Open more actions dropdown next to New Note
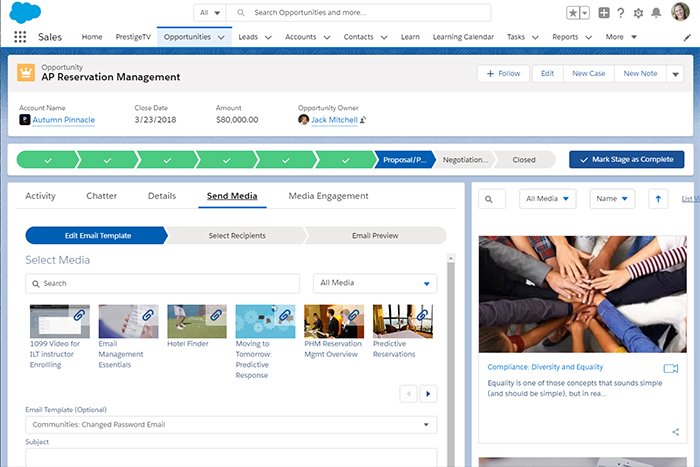The width and height of the screenshot is (700, 467). click(675, 73)
